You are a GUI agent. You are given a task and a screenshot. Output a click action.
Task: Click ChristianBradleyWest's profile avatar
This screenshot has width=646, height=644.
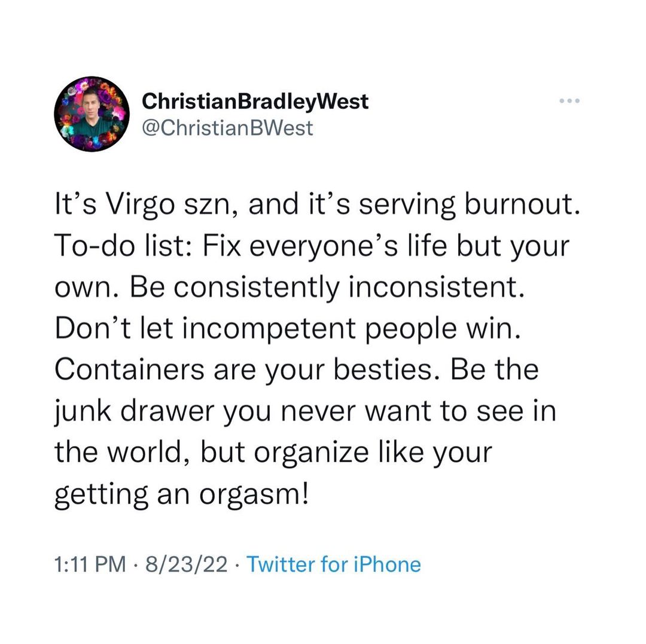pyautogui.click(x=92, y=114)
